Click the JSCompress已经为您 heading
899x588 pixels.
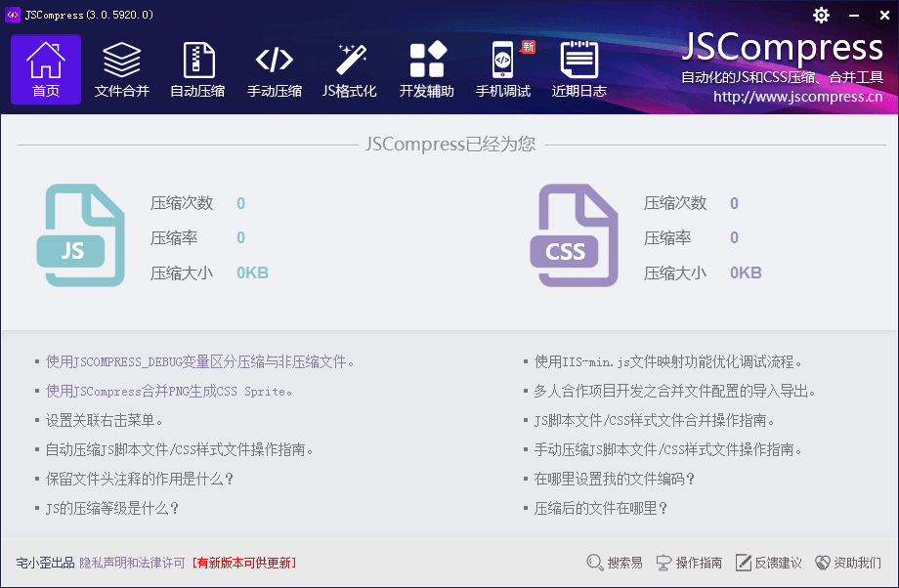pyautogui.click(x=450, y=144)
